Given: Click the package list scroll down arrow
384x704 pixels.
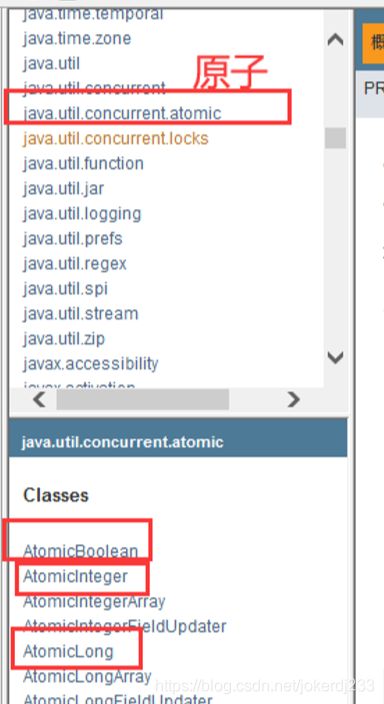Looking at the screenshot, I should [x=335, y=358].
